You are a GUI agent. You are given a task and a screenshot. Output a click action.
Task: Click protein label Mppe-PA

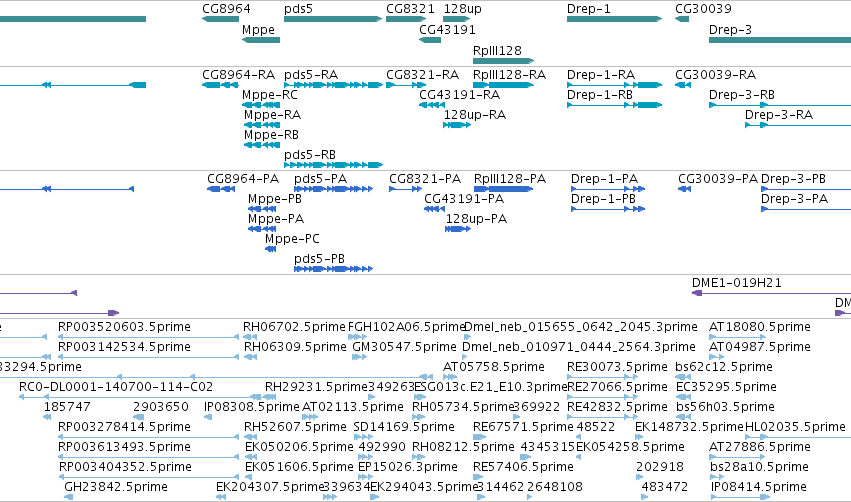[276, 219]
